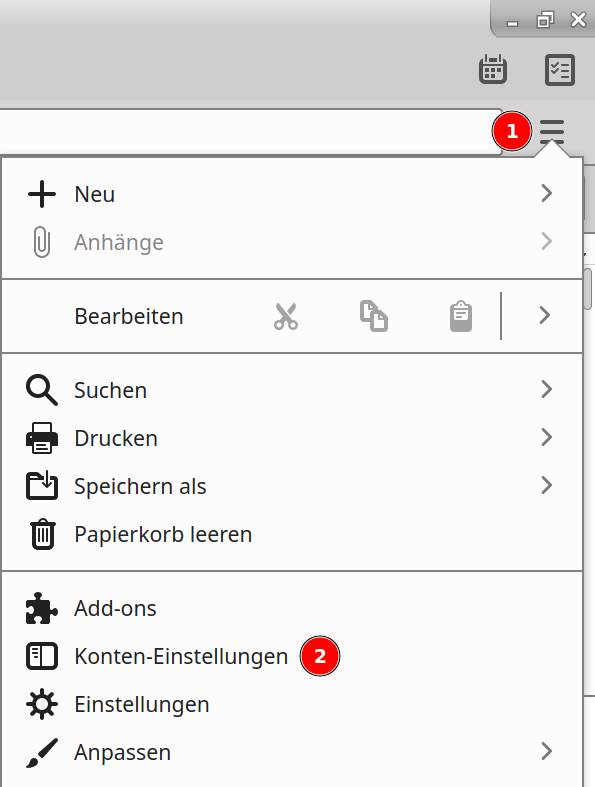Click the copy icon beside Bearbeiten
595x787 pixels.
pos(374,316)
